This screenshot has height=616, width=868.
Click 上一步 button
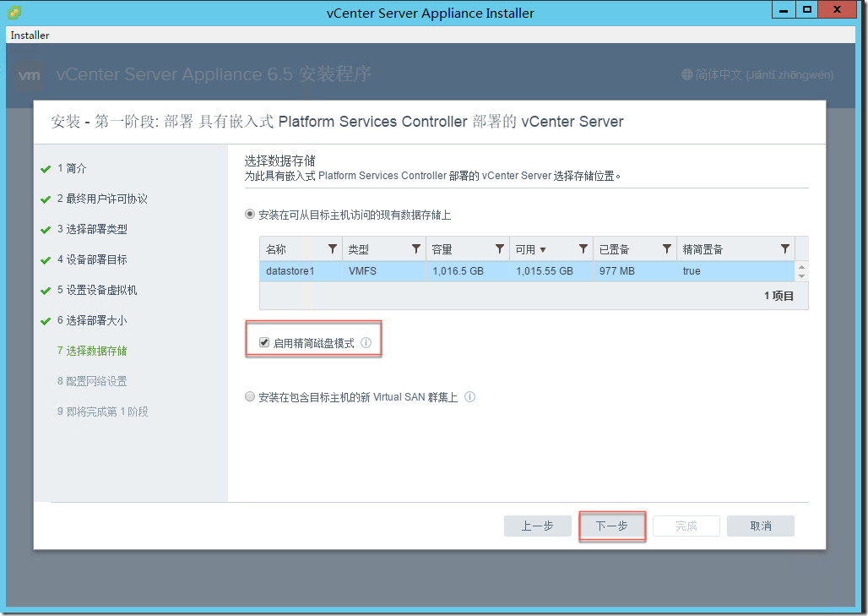(x=538, y=526)
